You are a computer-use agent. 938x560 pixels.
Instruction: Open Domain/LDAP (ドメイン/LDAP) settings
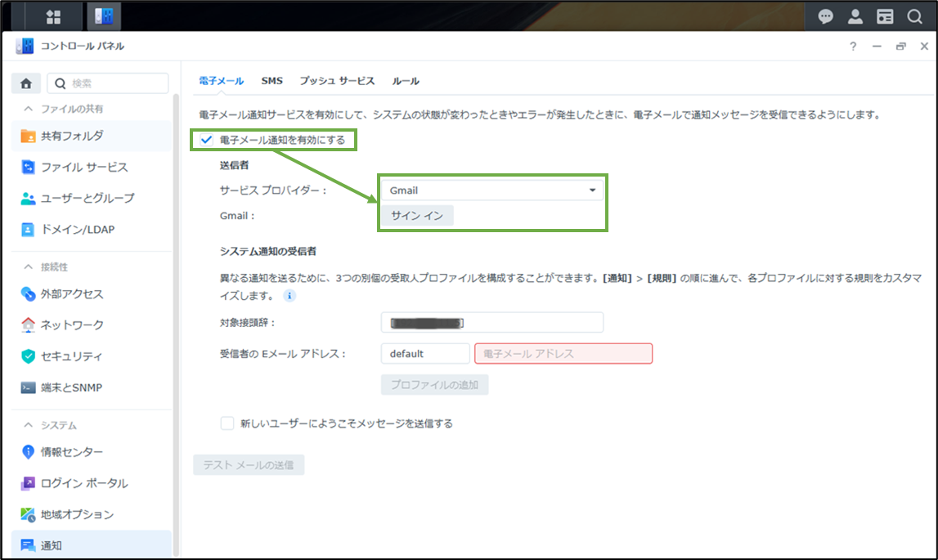click(91, 229)
